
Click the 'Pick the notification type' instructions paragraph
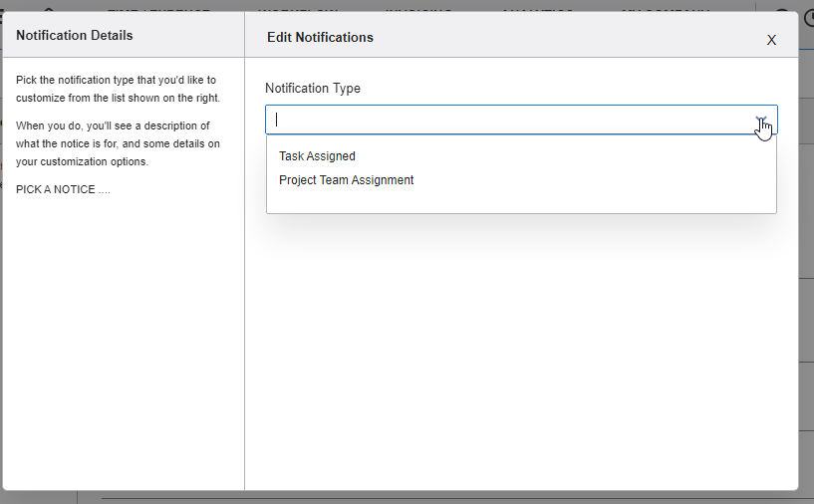pos(116,89)
